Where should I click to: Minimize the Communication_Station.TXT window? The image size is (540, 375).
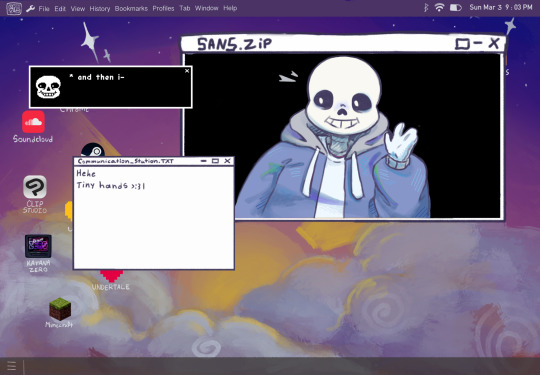[x=204, y=161]
